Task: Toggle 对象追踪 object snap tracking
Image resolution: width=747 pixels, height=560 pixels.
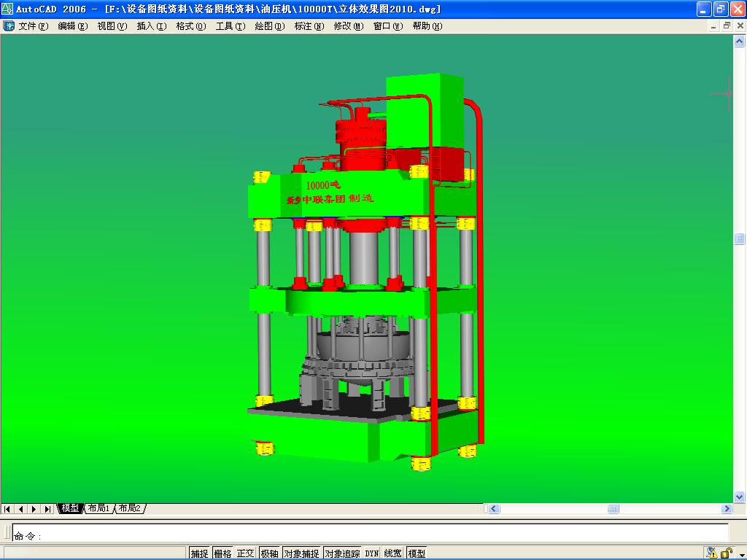Action: point(343,553)
